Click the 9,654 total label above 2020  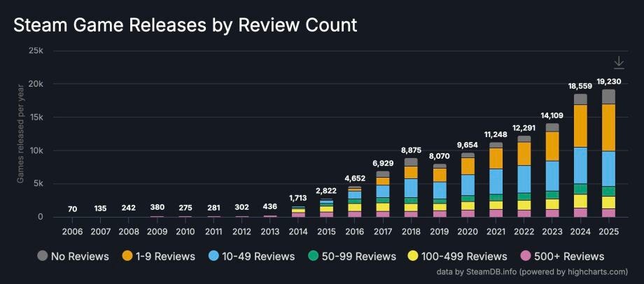tap(468, 145)
